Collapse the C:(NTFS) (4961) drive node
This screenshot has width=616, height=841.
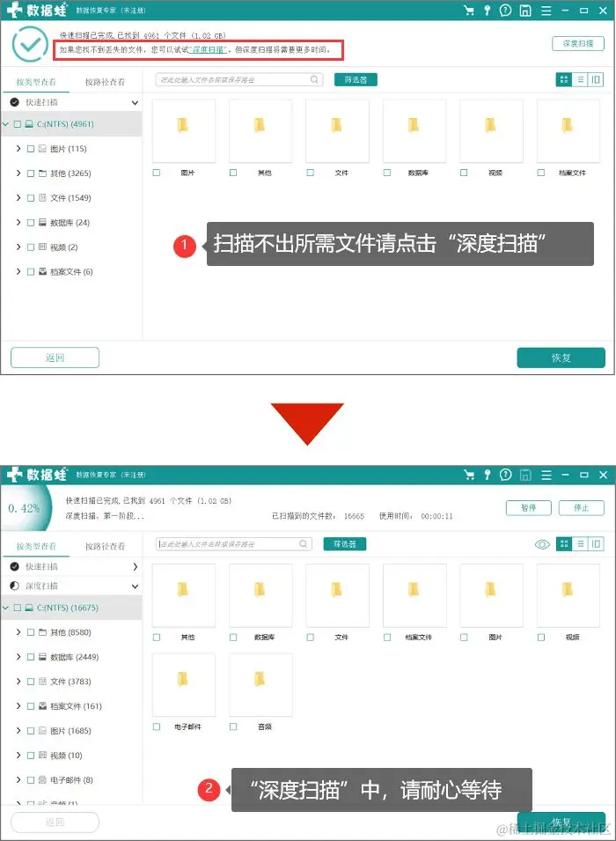6,124
